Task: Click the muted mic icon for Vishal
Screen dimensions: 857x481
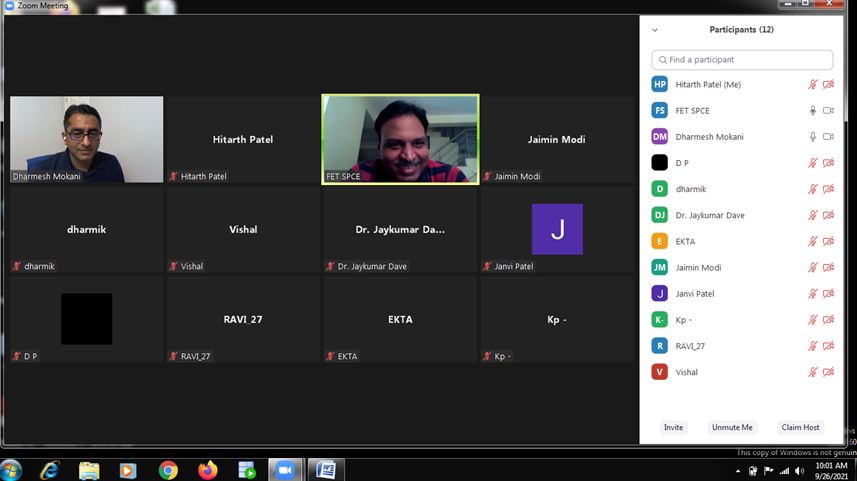Action: (813, 372)
